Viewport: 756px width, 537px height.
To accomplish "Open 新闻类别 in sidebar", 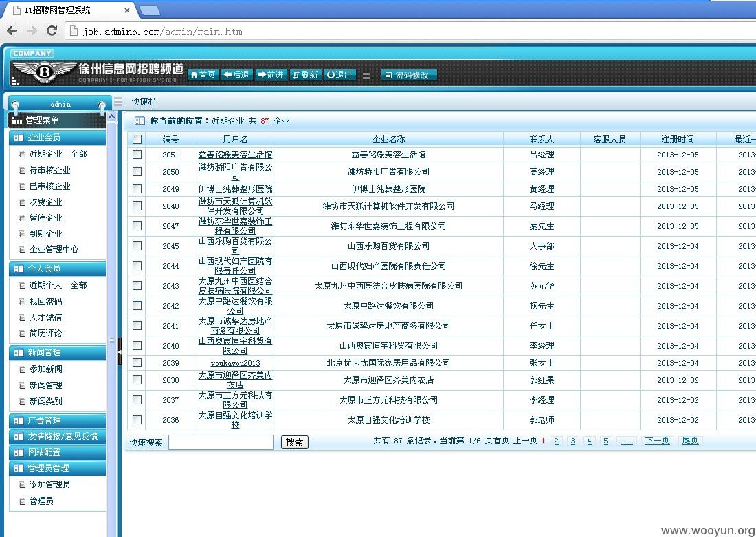I will point(45,402).
